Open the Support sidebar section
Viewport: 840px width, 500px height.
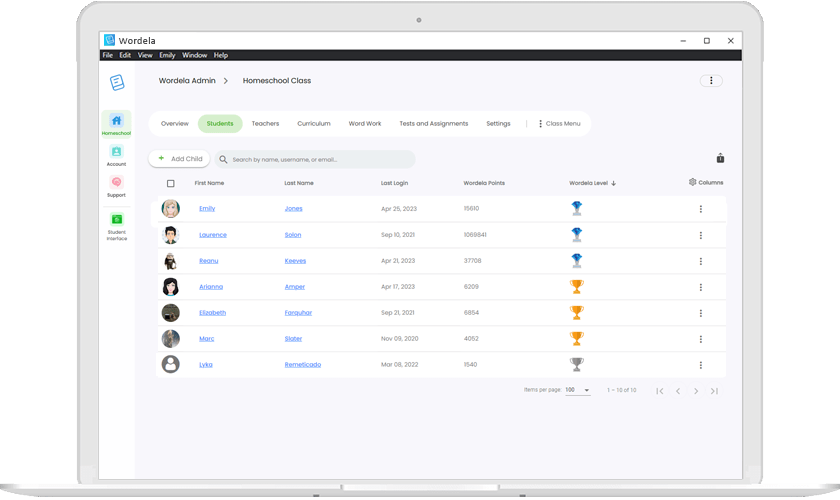pos(116,186)
